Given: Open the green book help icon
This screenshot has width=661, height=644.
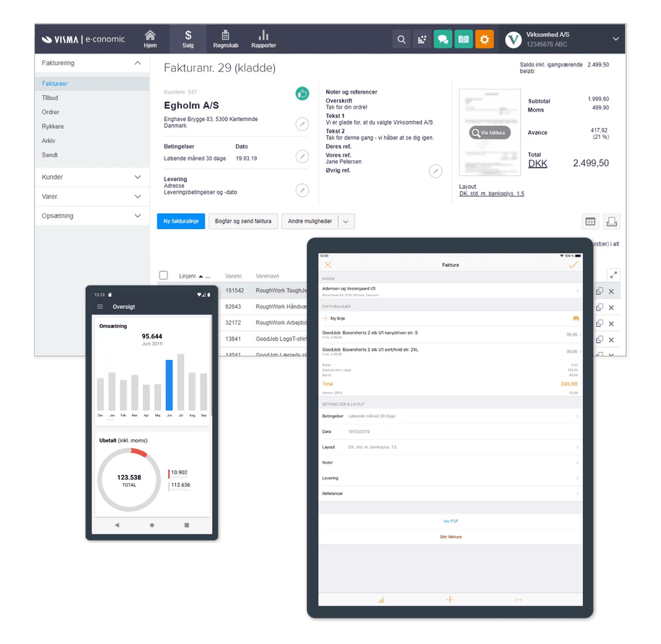Looking at the screenshot, I should pos(464,40).
